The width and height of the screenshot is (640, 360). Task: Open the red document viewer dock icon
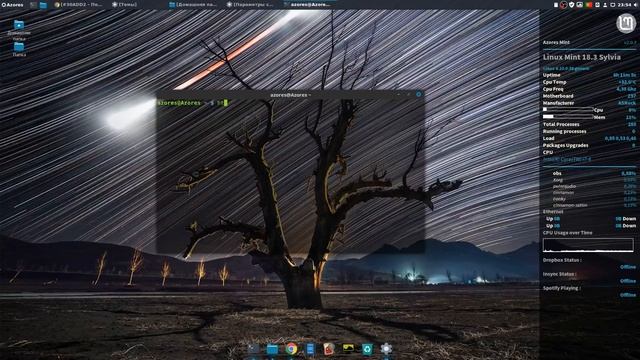[x=329, y=349]
